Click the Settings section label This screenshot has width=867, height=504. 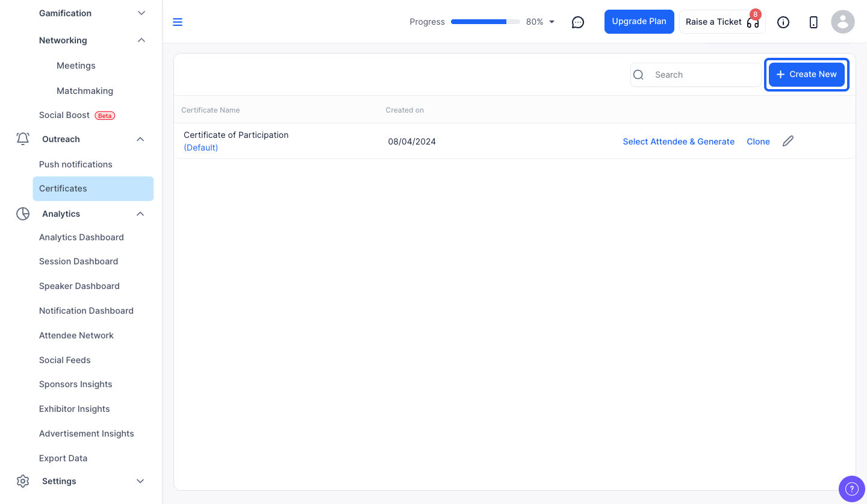(x=59, y=481)
